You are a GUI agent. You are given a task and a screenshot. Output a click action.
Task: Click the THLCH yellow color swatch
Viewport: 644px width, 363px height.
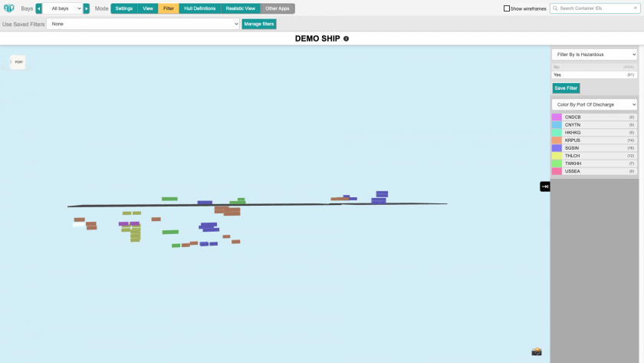(x=557, y=156)
